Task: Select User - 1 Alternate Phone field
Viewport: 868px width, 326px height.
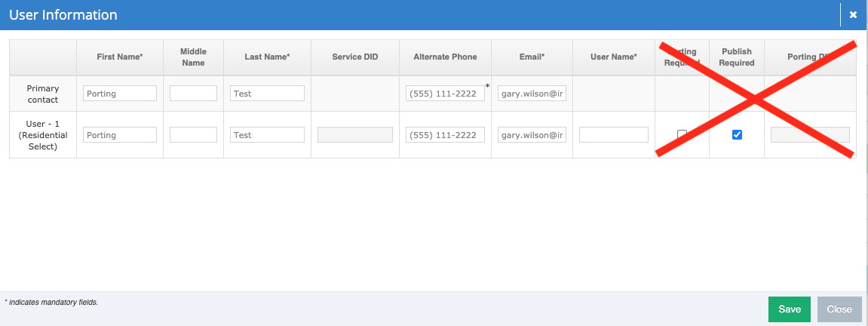Action: click(445, 135)
